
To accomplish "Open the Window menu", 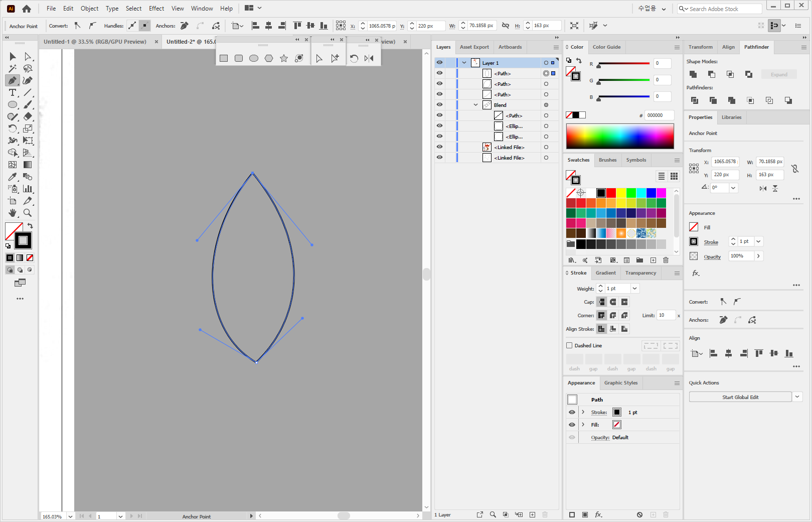I will (x=202, y=9).
